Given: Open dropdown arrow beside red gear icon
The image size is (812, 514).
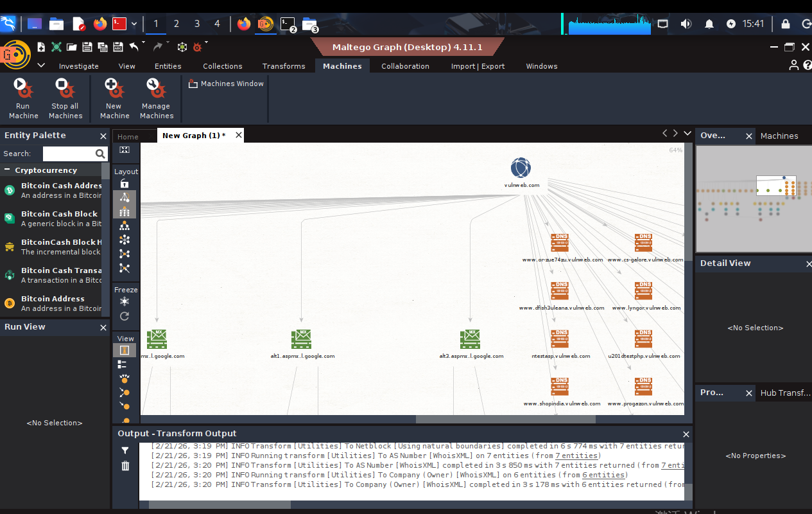Looking at the screenshot, I should [x=207, y=43].
